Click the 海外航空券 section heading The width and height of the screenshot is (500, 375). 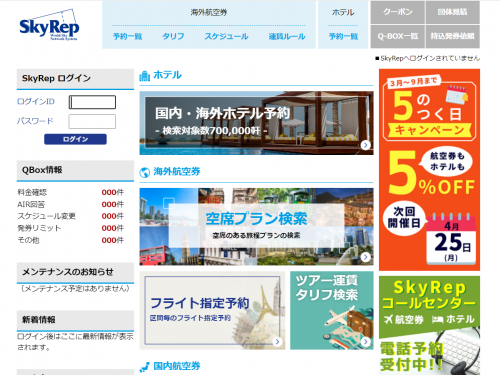pos(177,172)
